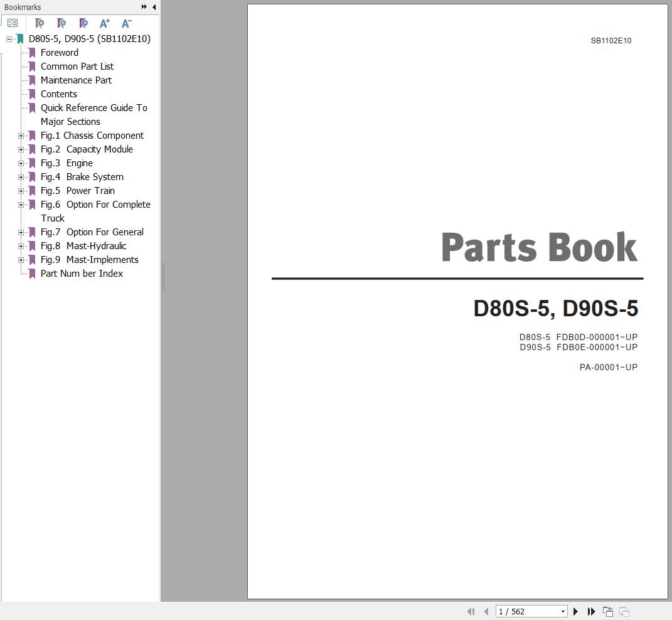Image resolution: width=672 pixels, height=620 pixels.
Task: Expand the Fig.7 Option For General bookmark
Action: click(x=21, y=232)
